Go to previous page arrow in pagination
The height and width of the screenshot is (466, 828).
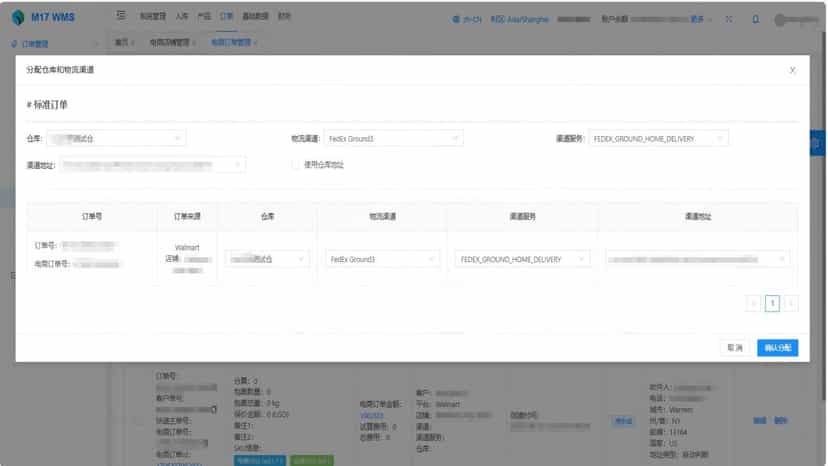click(x=753, y=303)
